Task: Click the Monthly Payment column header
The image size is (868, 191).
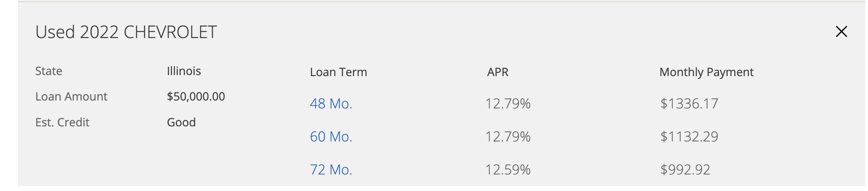Action: [706, 72]
